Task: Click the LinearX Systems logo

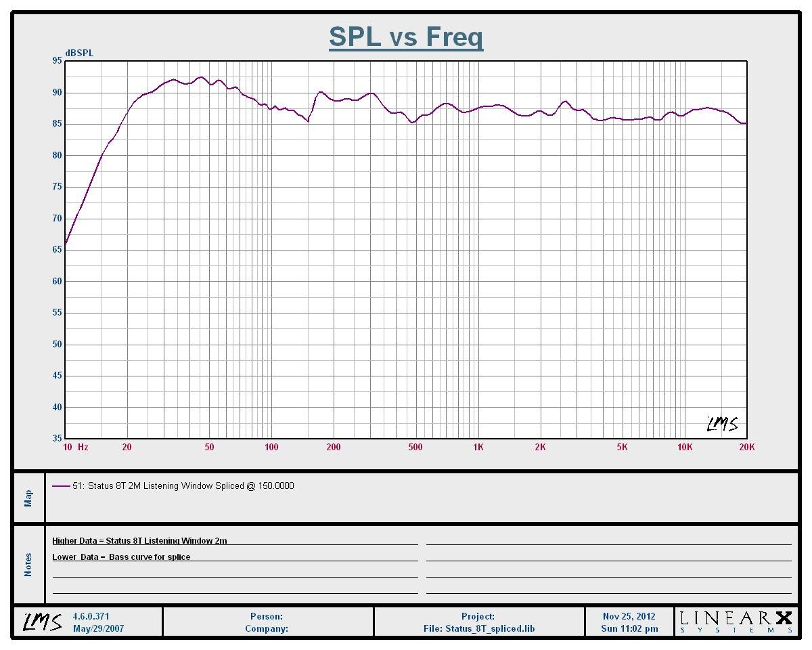Action: (736, 622)
